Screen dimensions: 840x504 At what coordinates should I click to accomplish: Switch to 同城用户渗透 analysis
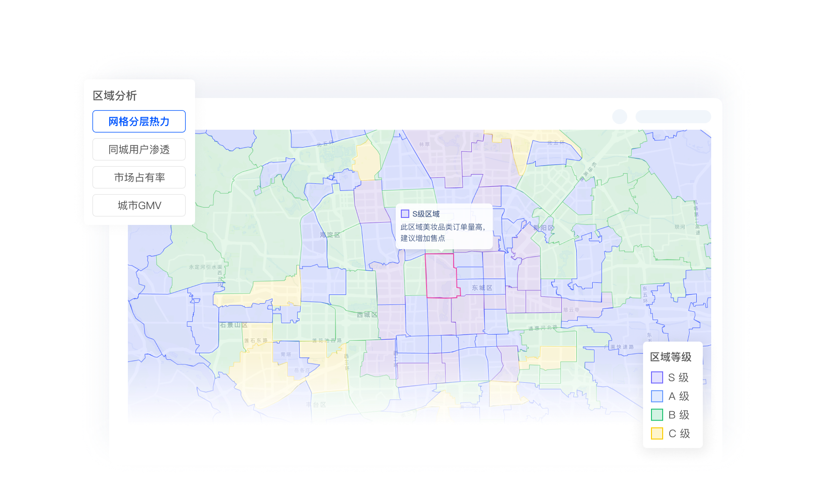click(x=139, y=149)
